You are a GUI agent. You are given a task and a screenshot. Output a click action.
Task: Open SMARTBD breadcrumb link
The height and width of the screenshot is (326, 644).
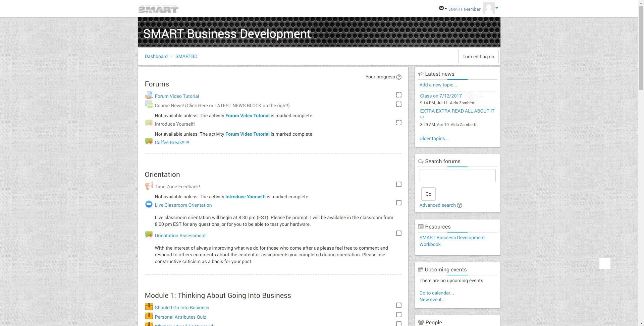click(186, 56)
